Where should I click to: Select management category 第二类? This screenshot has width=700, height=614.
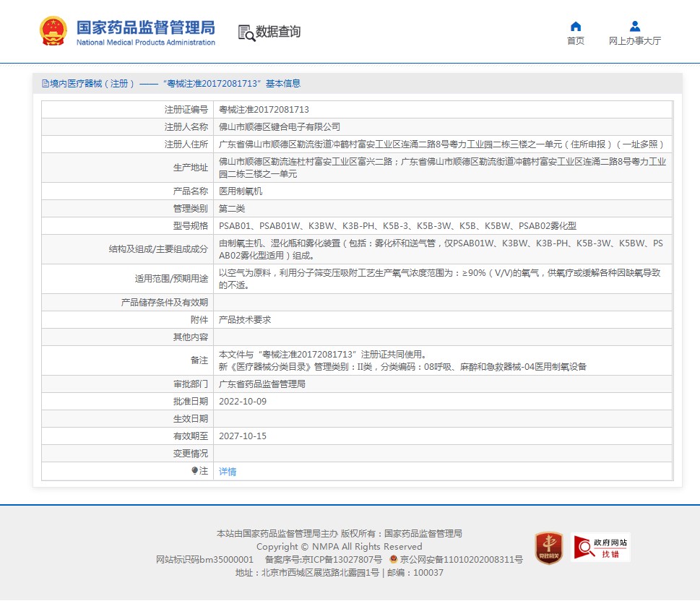(232, 209)
